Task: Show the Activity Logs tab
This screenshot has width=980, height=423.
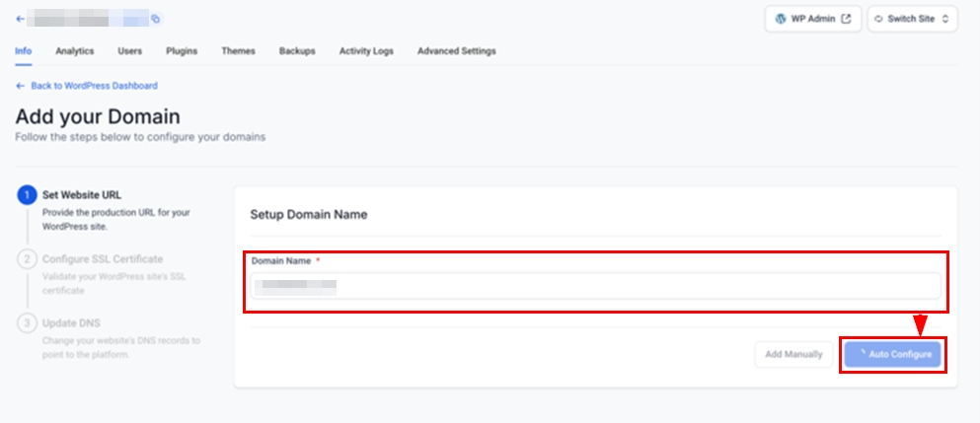Action: [x=366, y=51]
